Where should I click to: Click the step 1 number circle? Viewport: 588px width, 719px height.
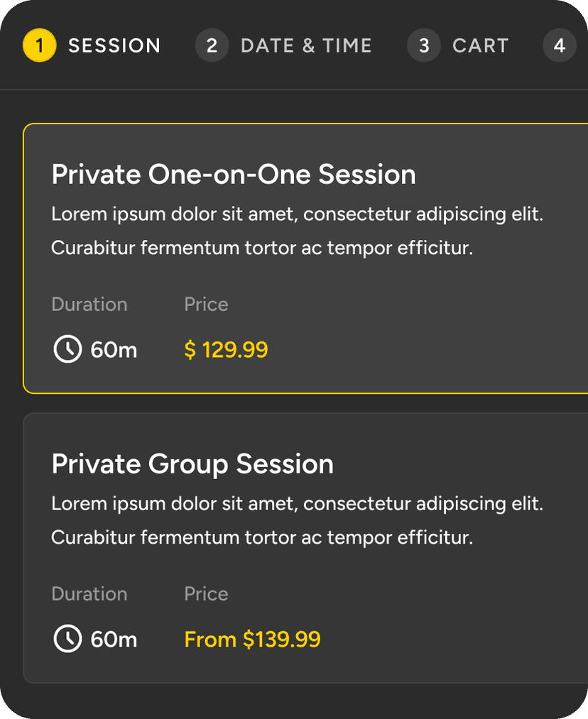39,45
